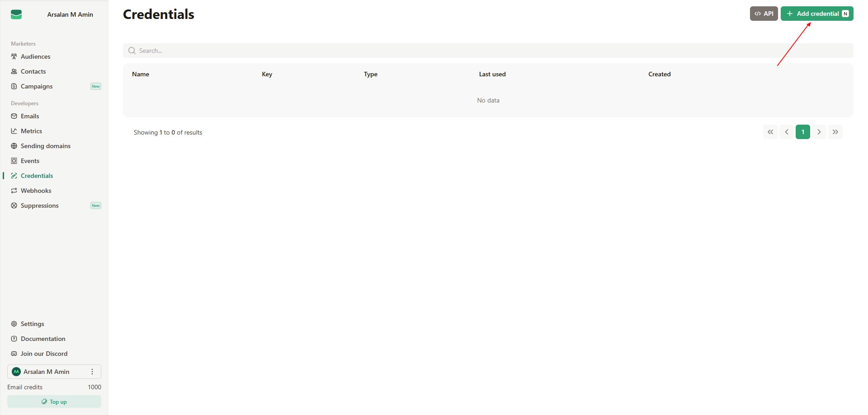The image size is (868, 415).
Task: Focus the credentials Search field
Action: click(488, 51)
